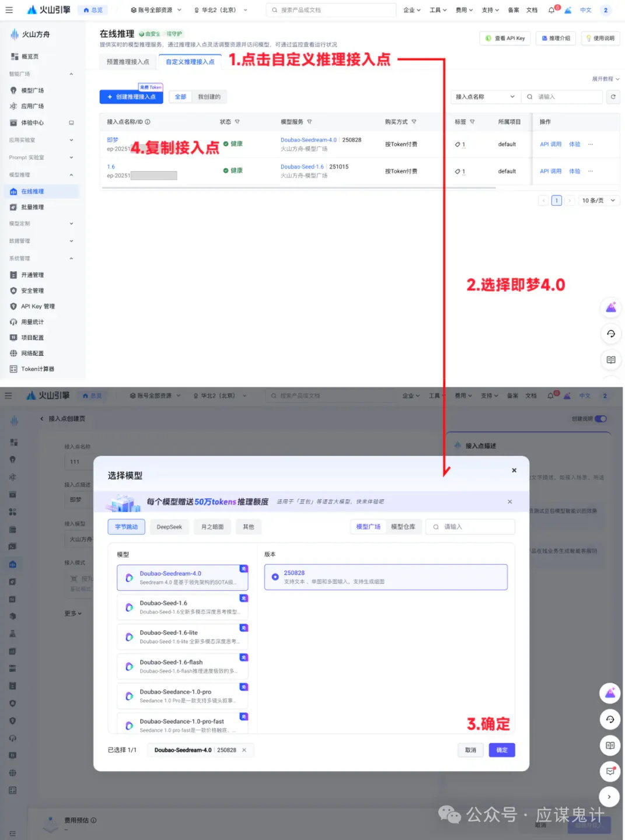This screenshot has height=840, width=625.
Task: Select the 250828 version radio button
Action: pos(275,577)
